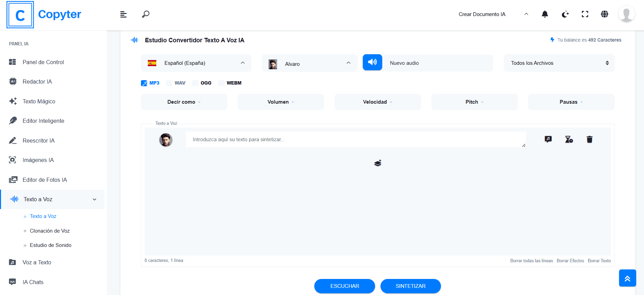Image resolution: width=644 pixels, height=295 pixels.
Task: Open notifications bell icon
Action: pyautogui.click(x=545, y=14)
